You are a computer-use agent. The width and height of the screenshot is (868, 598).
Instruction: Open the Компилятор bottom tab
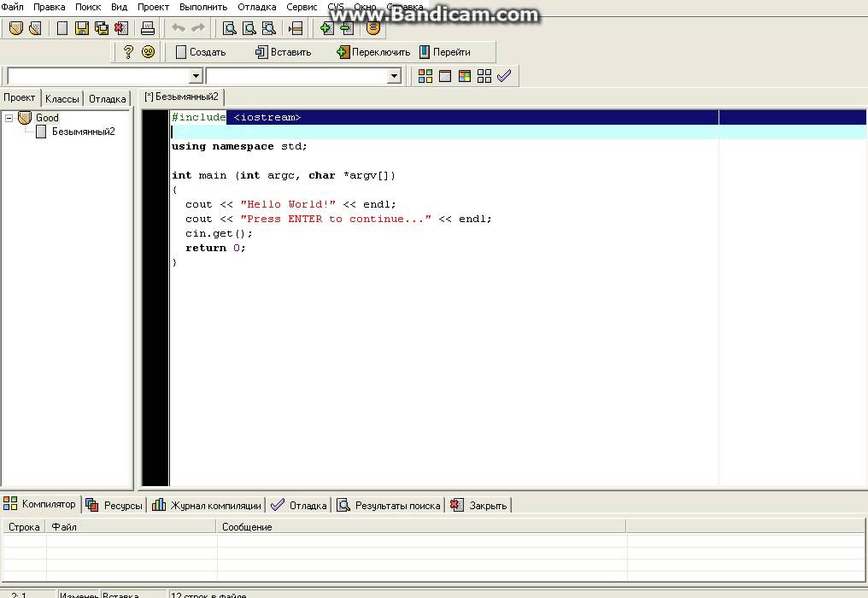pyautogui.click(x=40, y=504)
